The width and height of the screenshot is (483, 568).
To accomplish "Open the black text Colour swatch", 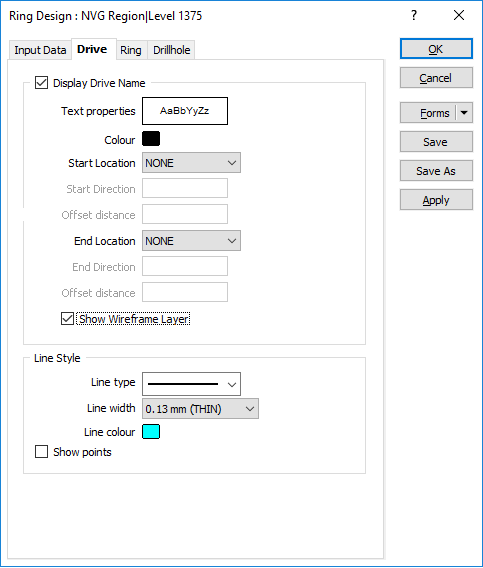I will pyautogui.click(x=151, y=139).
